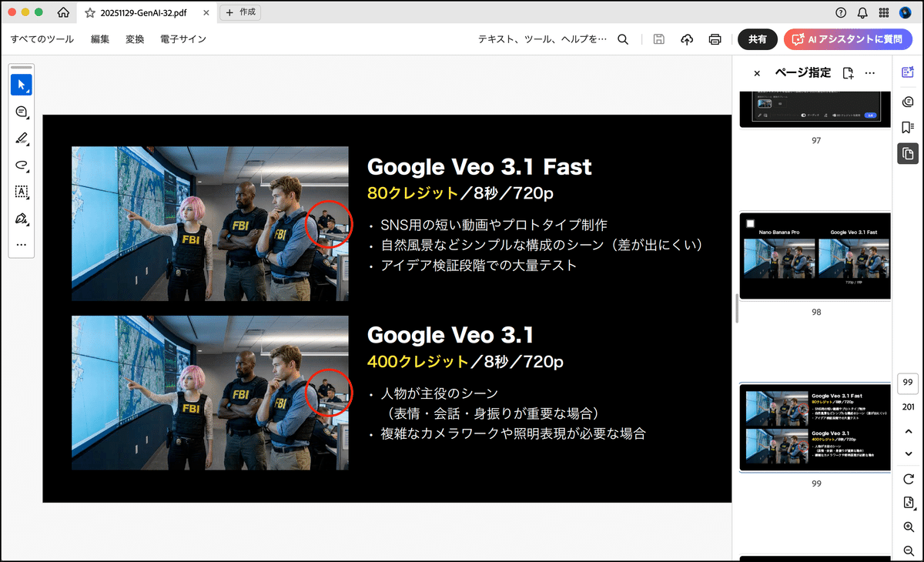Viewport: 924px width, 562px height.
Task: Open the 電子サイン menu
Action: click(183, 39)
